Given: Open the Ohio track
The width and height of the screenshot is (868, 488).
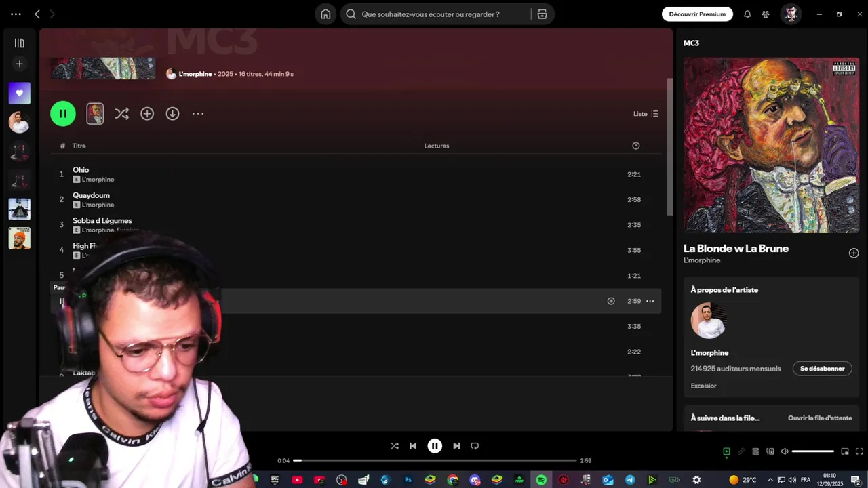Looking at the screenshot, I should coord(81,169).
